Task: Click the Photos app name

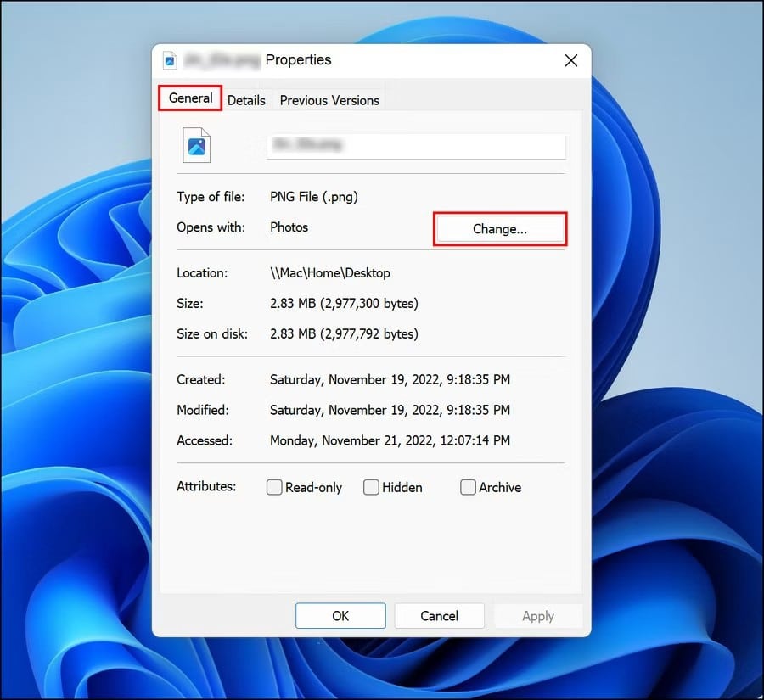Action: tap(289, 227)
